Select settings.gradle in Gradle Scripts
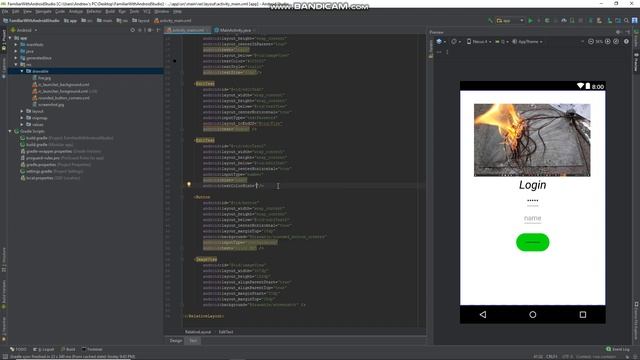Viewport: 640px width, 360px height. pyautogui.click(x=51, y=171)
